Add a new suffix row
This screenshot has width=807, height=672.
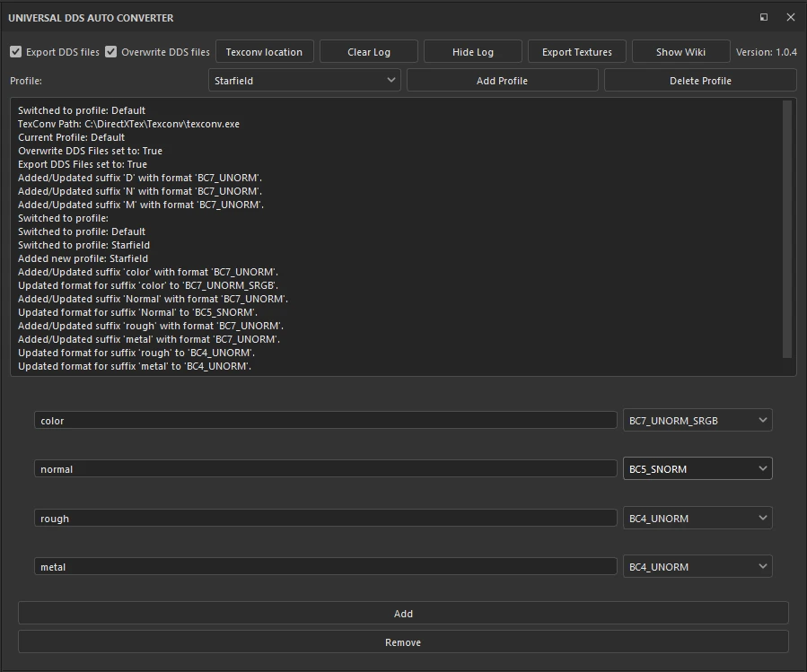[x=403, y=614]
